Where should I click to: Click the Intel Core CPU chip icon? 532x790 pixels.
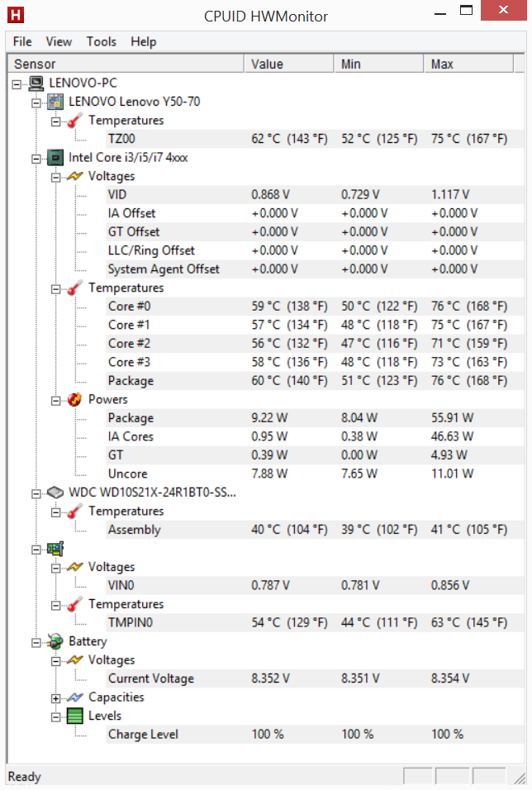(55, 158)
